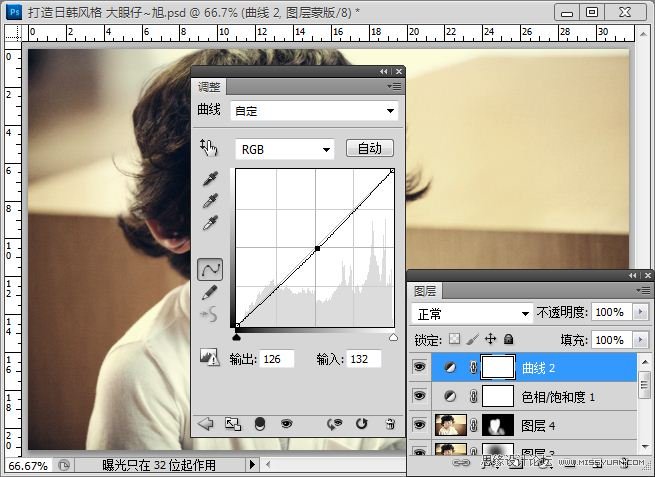The height and width of the screenshot is (477, 655).
Task: Open the RGB channel dropdown
Action: [x=285, y=149]
